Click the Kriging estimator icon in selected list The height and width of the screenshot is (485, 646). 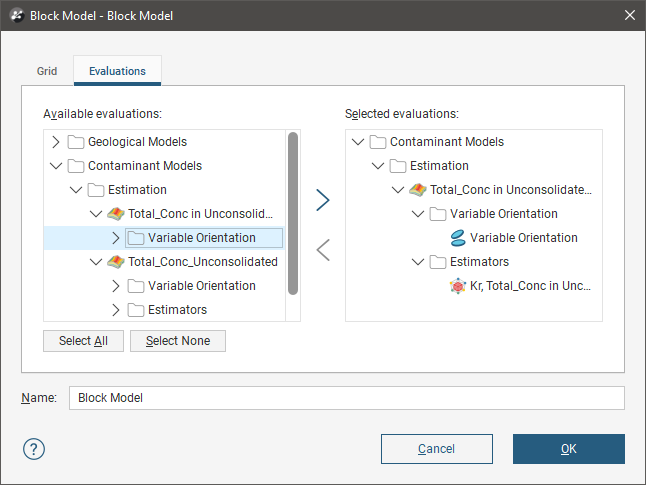pos(458,286)
